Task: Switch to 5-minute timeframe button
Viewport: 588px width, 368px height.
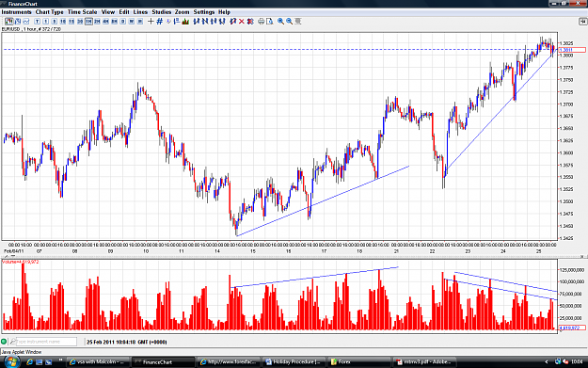Action: [55, 22]
